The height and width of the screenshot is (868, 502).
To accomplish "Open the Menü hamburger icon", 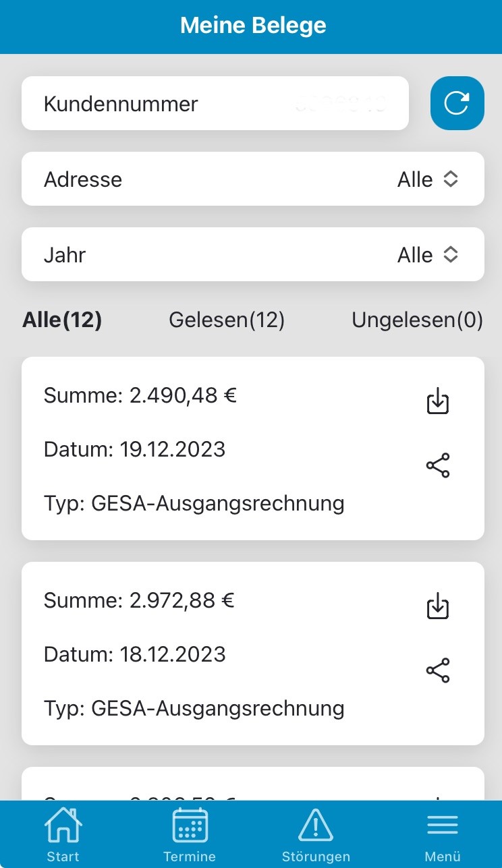I will coord(442,834).
